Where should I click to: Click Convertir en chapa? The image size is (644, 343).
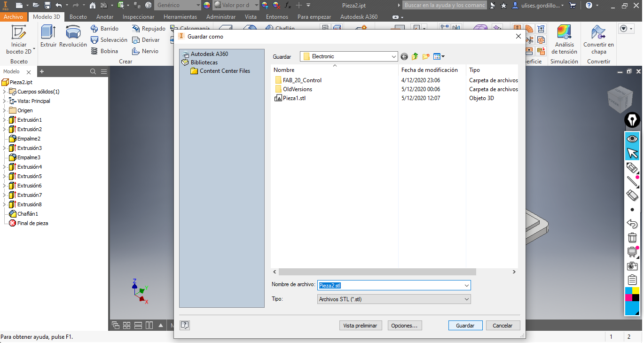pos(598,39)
